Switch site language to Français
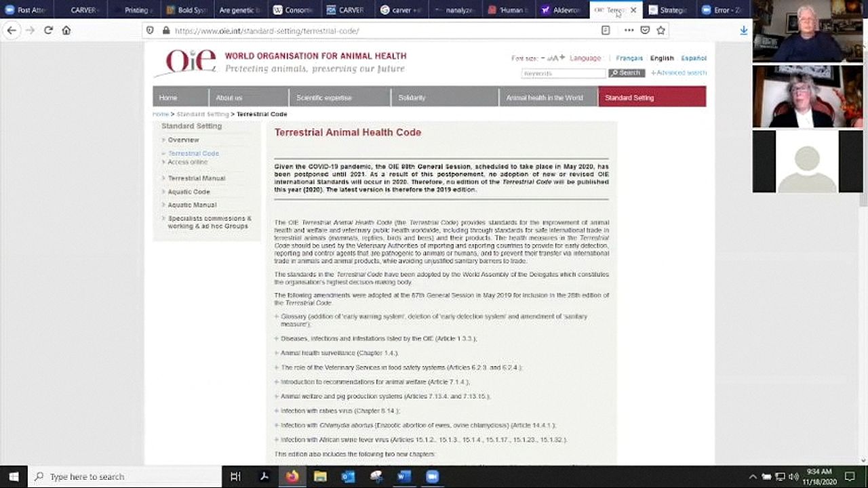The width and height of the screenshot is (868, 488). coord(629,58)
